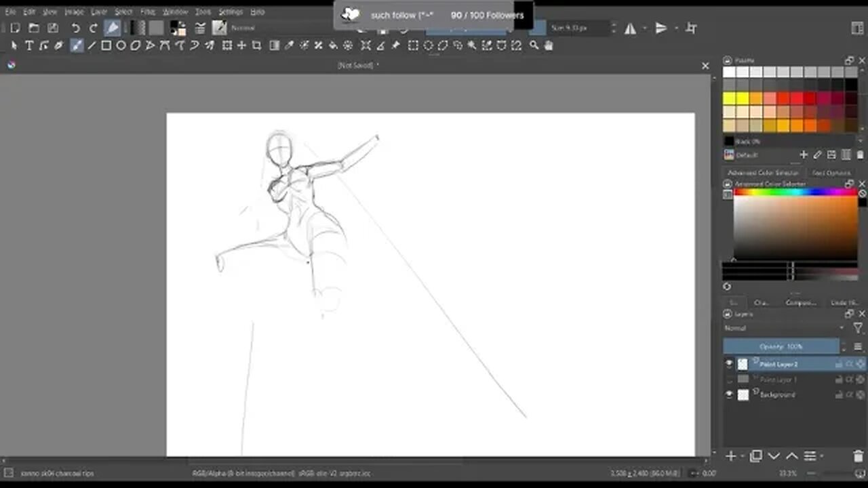Image resolution: width=868 pixels, height=488 pixels.
Task: Open the Default palette chooser
Action: [x=730, y=155]
